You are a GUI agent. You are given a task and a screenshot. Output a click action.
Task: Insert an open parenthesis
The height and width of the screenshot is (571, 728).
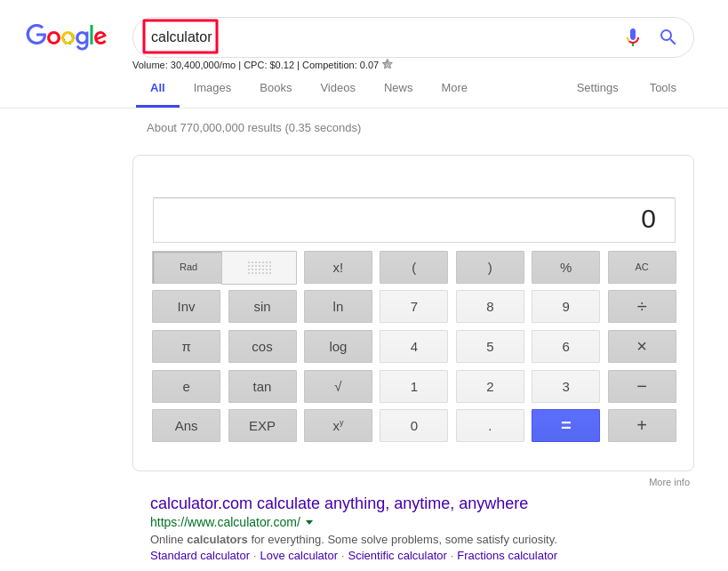(413, 267)
